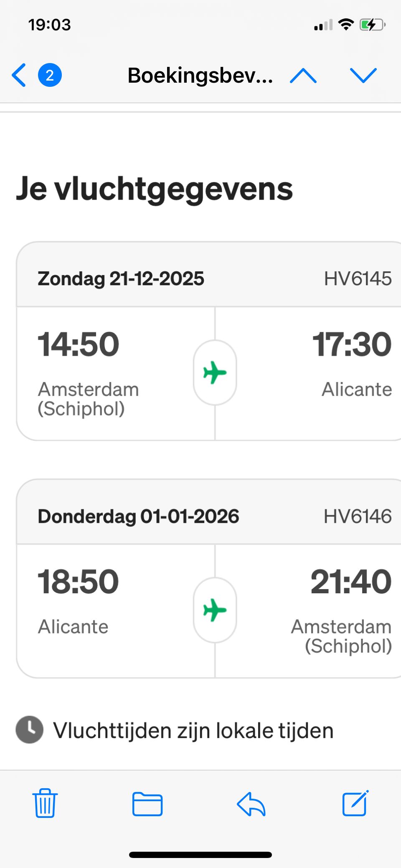This screenshot has height=868, width=401.
Task: Tap the green plane icon on outbound flight
Action: (x=215, y=372)
